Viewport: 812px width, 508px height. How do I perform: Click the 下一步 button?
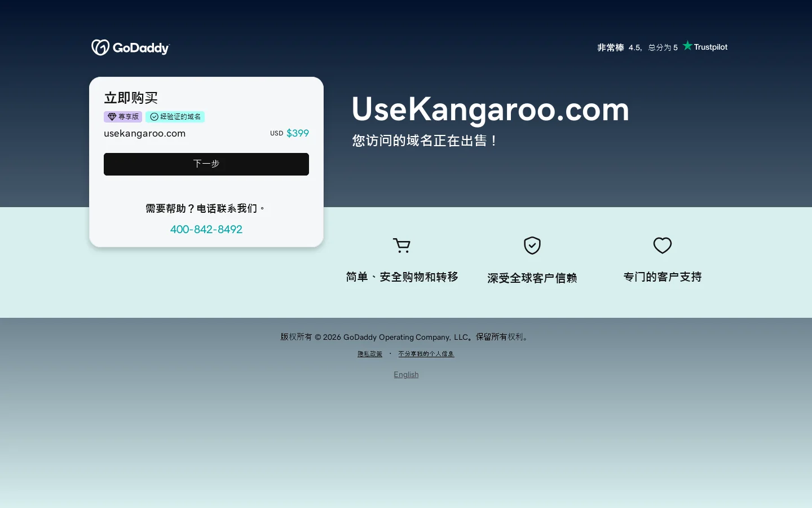(x=206, y=164)
